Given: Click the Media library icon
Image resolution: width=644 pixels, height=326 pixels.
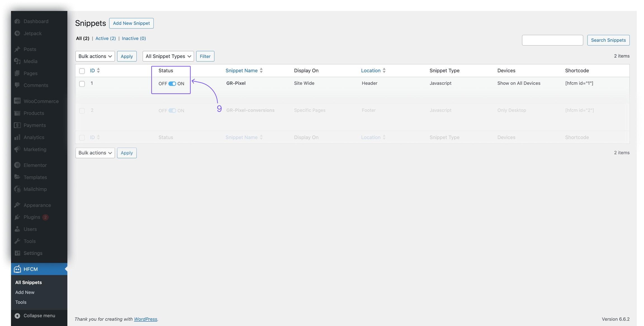Looking at the screenshot, I should click(17, 61).
